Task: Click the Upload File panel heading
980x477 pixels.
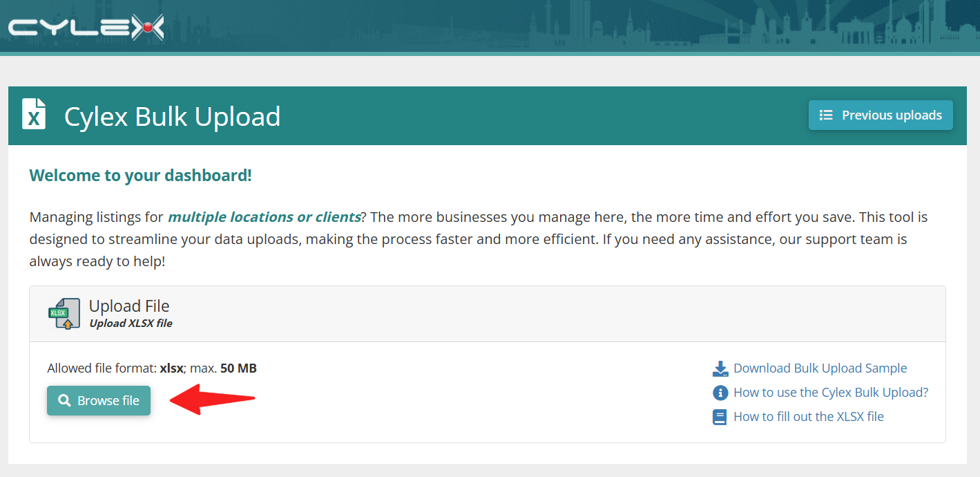Action: coord(129,306)
